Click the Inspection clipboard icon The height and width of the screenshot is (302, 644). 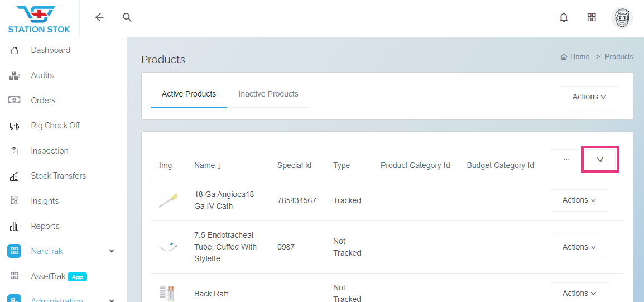click(x=15, y=151)
